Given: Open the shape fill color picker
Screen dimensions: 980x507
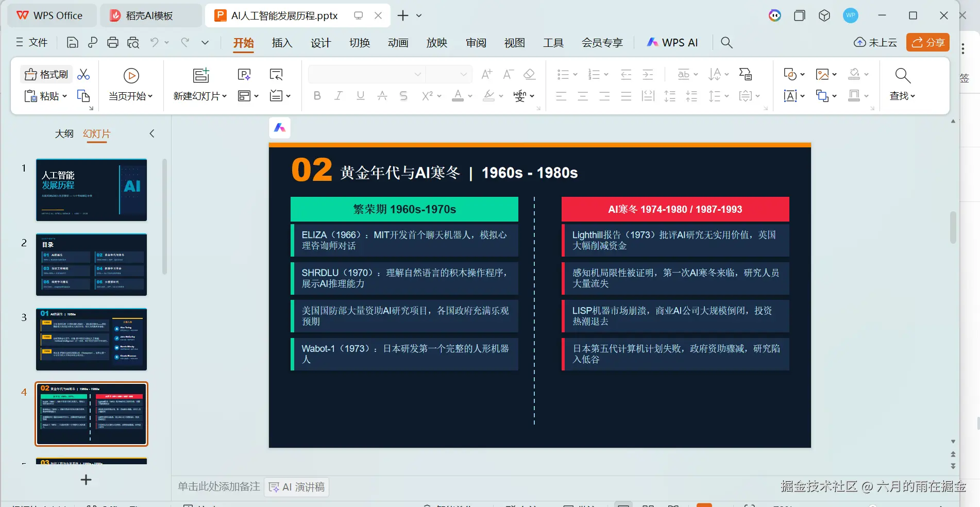Looking at the screenshot, I should (x=866, y=75).
